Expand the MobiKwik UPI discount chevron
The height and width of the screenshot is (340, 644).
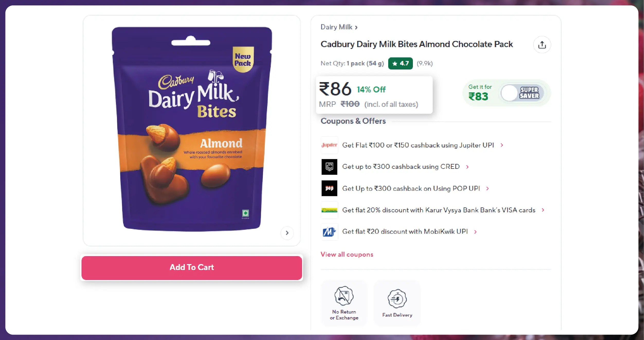[x=475, y=232]
